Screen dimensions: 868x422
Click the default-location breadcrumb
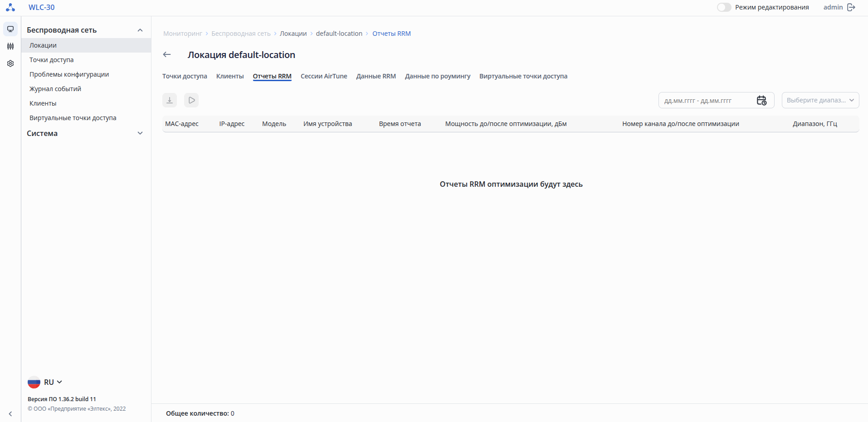339,34
